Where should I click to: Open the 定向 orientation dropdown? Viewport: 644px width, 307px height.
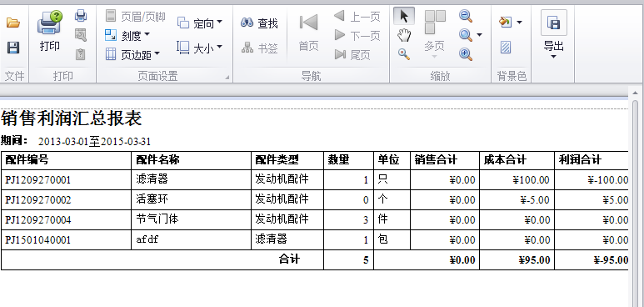click(200, 23)
